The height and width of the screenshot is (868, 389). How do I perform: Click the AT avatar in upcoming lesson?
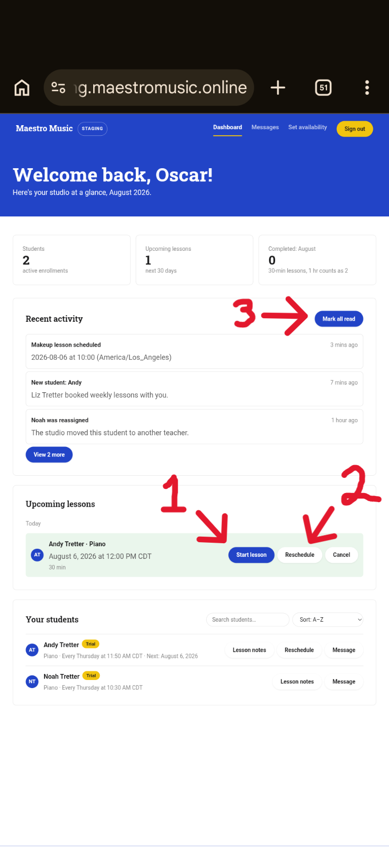coord(37,555)
